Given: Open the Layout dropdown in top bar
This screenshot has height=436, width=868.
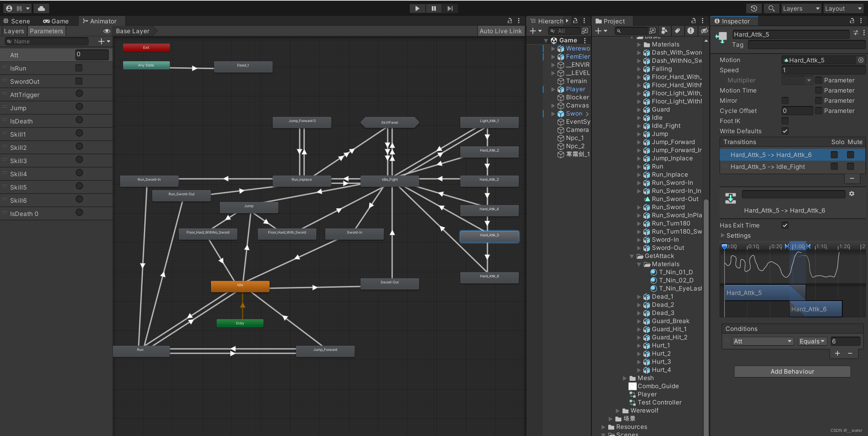Looking at the screenshot, I should click(843, 8).
